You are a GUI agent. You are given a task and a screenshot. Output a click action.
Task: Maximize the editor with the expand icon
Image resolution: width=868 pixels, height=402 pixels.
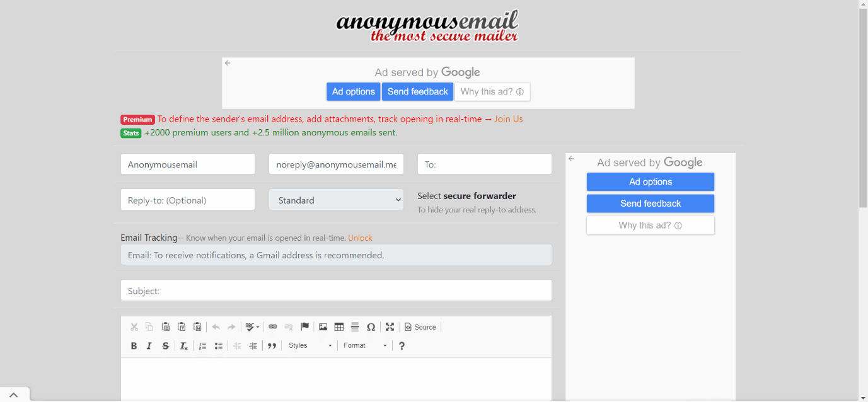390,327
